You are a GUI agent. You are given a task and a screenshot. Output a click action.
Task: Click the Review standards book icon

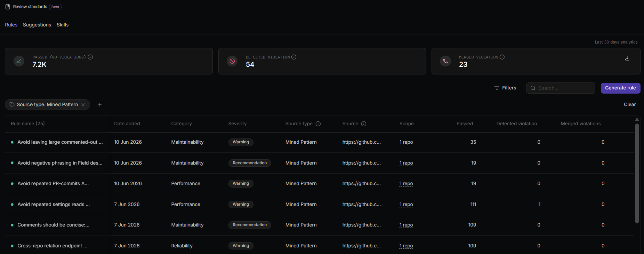[x=7, y=7]
